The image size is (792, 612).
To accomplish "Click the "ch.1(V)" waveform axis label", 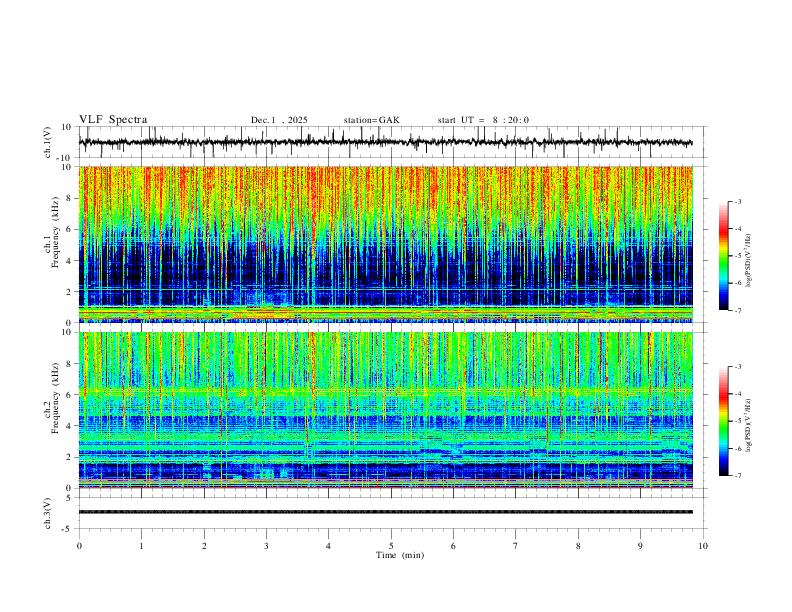I will coord(48,142).
